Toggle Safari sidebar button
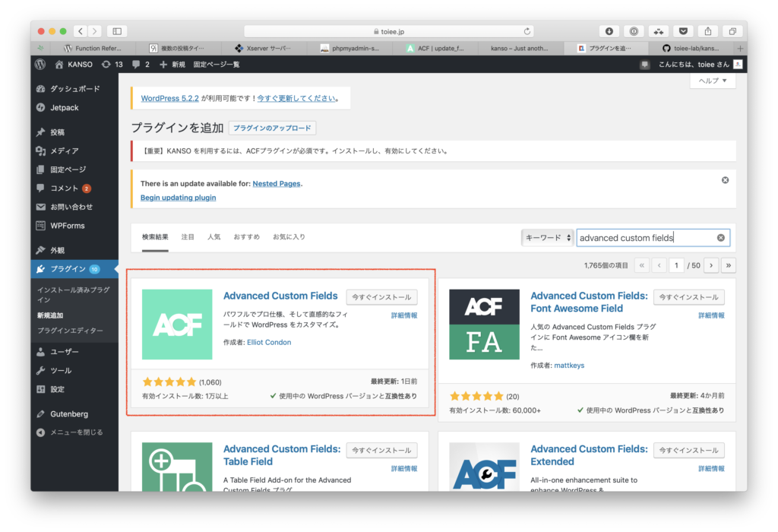 117,31
